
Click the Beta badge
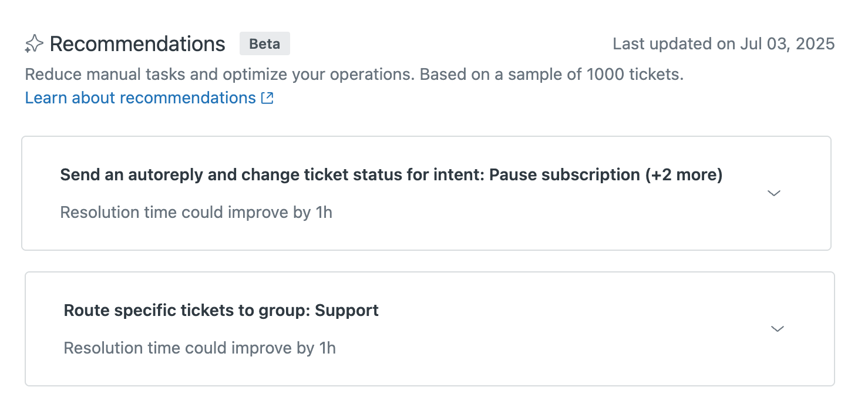coord(264,44)
